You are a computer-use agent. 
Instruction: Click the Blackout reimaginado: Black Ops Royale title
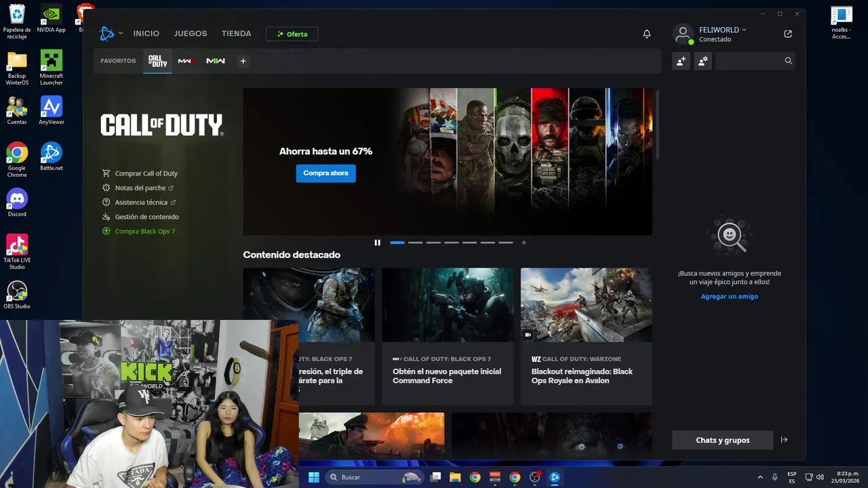(582, 376)
